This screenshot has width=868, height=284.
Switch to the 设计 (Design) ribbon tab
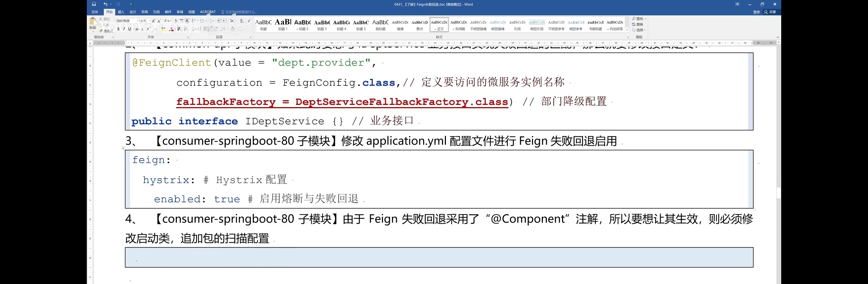(133, 12)
